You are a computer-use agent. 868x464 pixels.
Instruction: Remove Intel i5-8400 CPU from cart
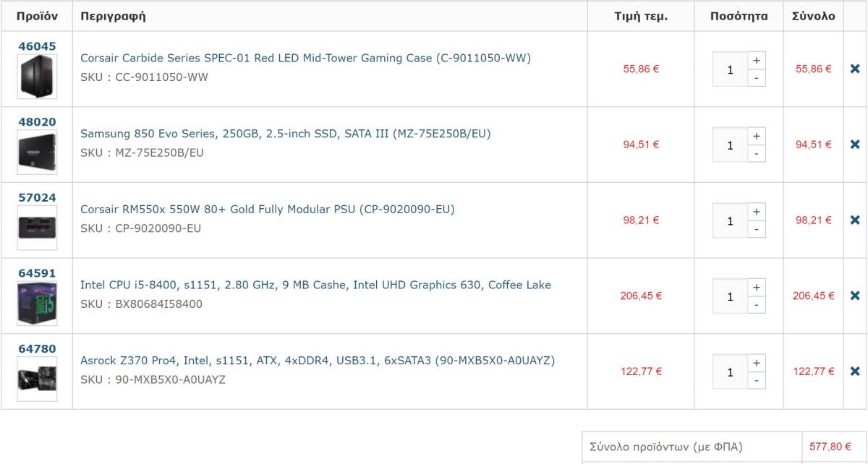(x=855, y=296)
